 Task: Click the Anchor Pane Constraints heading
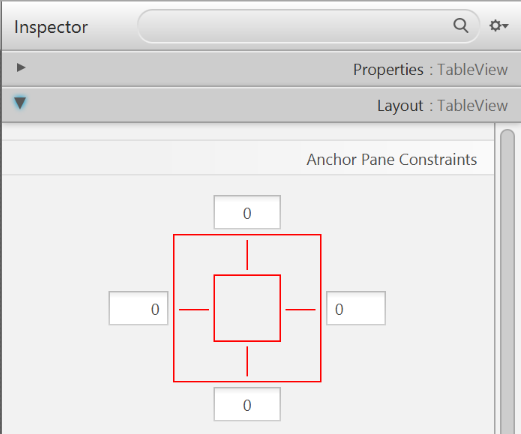(392, 159)
